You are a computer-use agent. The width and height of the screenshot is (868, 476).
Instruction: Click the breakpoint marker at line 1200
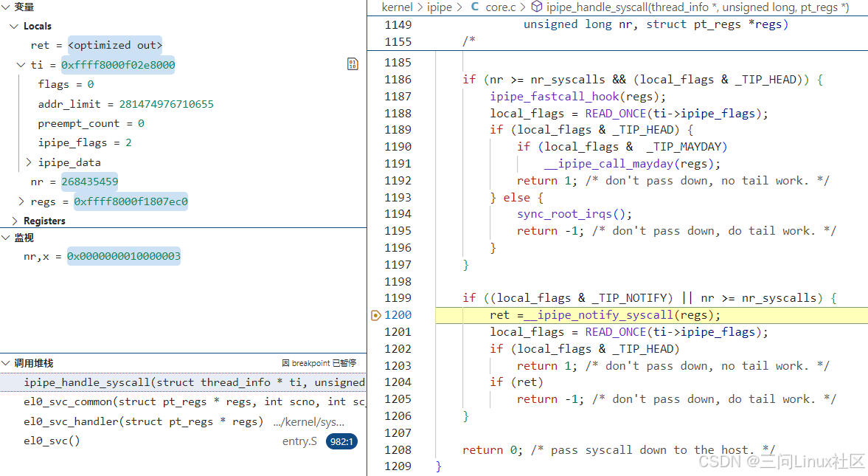point(375,315)
